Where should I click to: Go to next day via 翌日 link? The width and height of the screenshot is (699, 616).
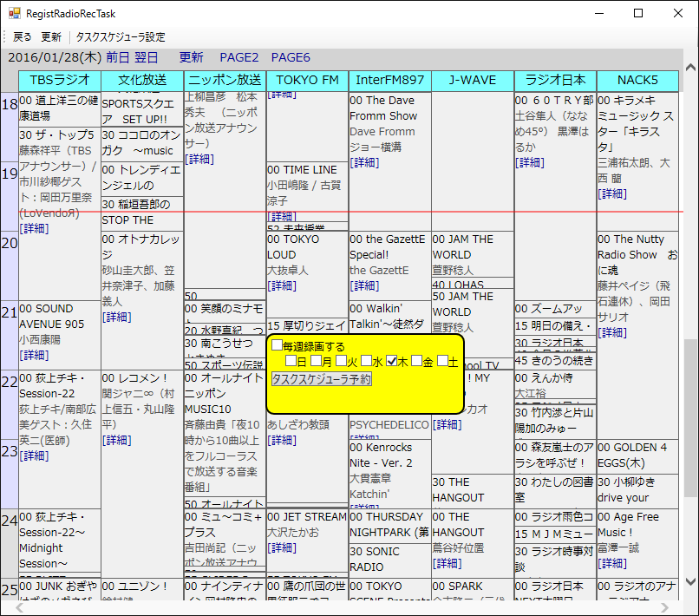point(147,57)
